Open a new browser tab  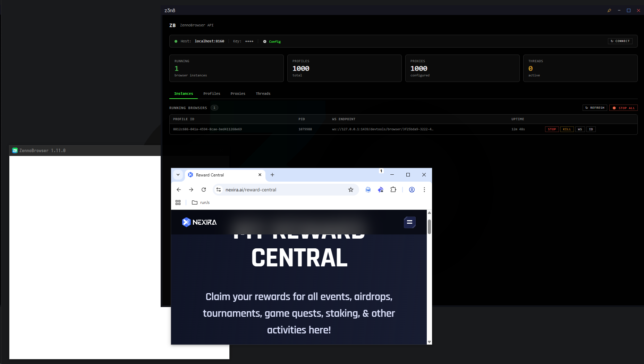coord(272,175)
